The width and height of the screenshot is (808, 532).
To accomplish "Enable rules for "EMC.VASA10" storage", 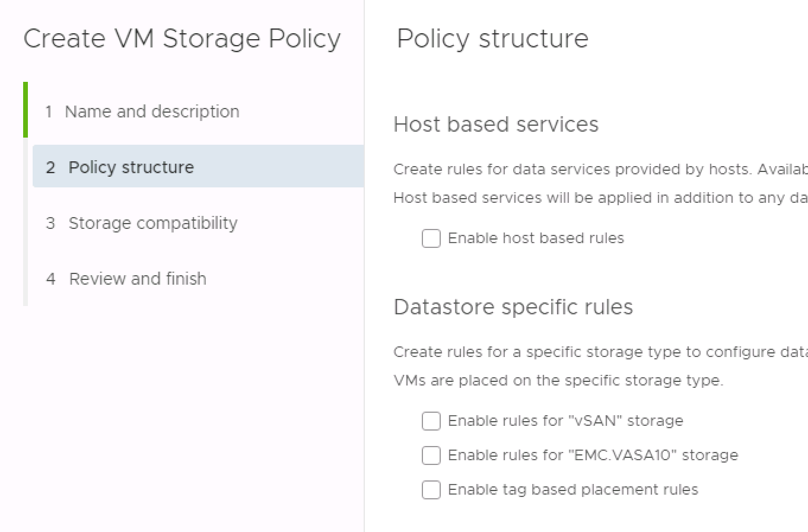I will click(431, 455).
